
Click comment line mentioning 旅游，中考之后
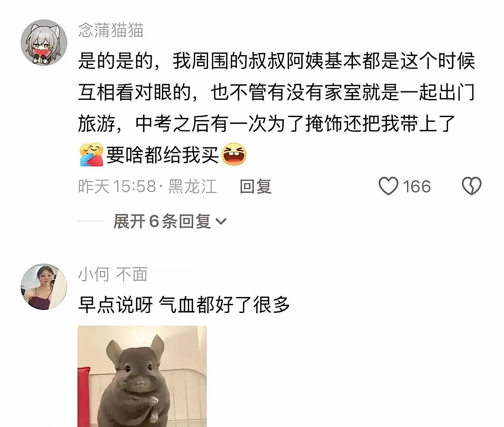point(267,124)
